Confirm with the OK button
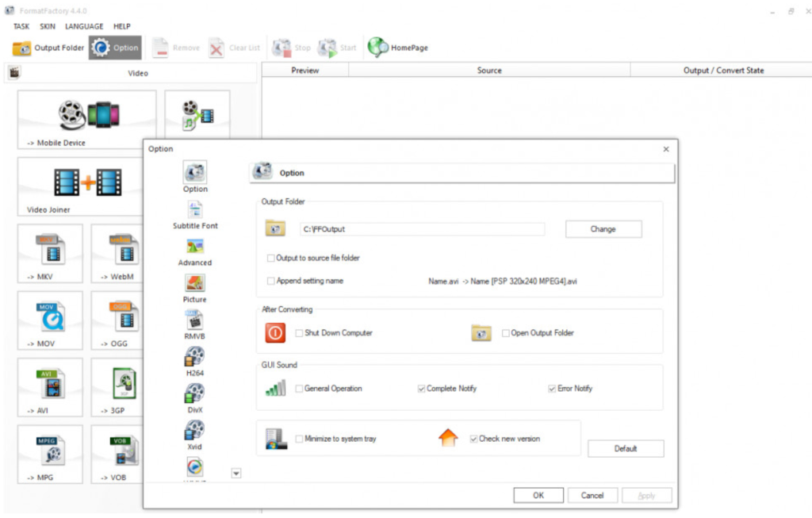This screenshot has height=518, width=812. tap(538, 495)
